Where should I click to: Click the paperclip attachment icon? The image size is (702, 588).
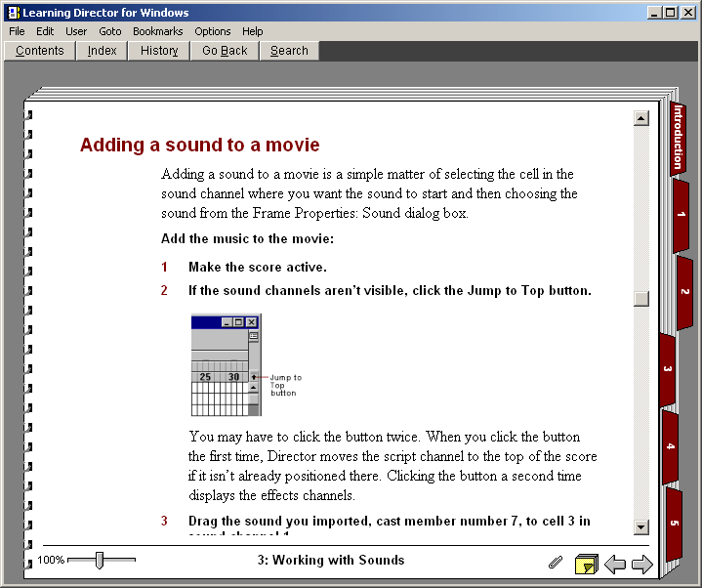[556, 562]
